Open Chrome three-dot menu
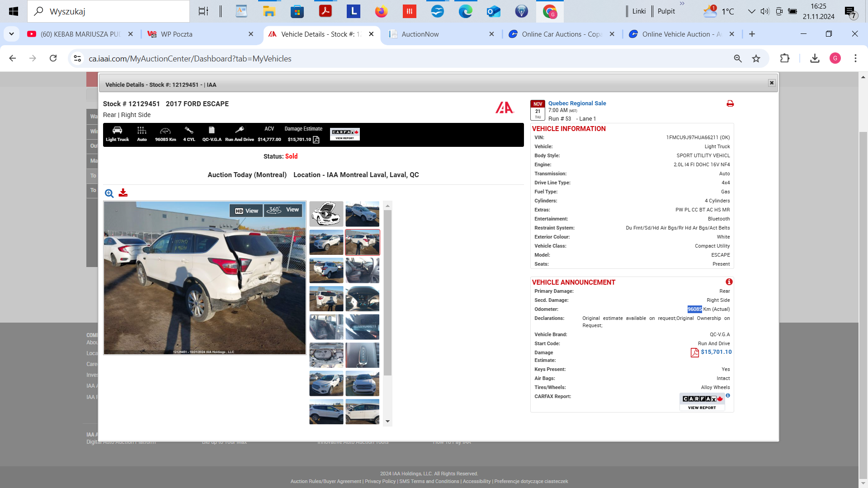Viewport: 868px width, 488px height. tap(855, 58)
